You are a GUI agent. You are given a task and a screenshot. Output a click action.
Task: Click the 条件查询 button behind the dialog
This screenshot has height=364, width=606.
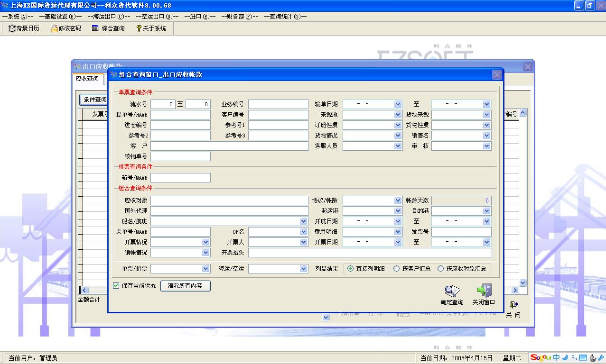94,100
